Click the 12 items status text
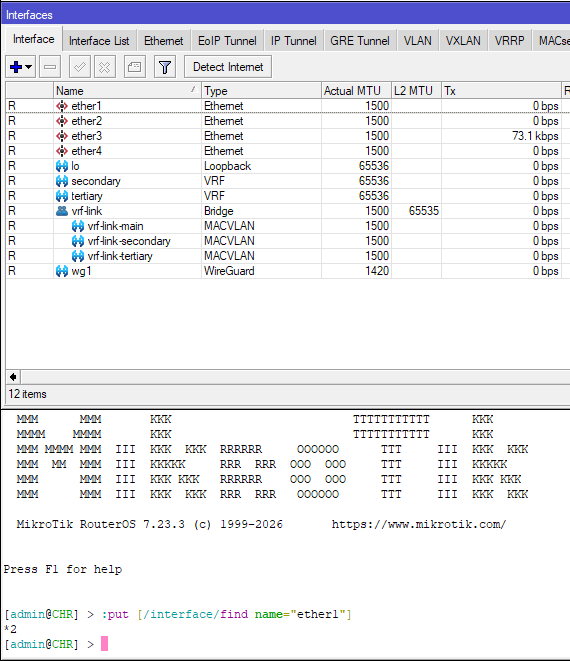This screenshot has width=570, height=661. click(x=27, y=394)
